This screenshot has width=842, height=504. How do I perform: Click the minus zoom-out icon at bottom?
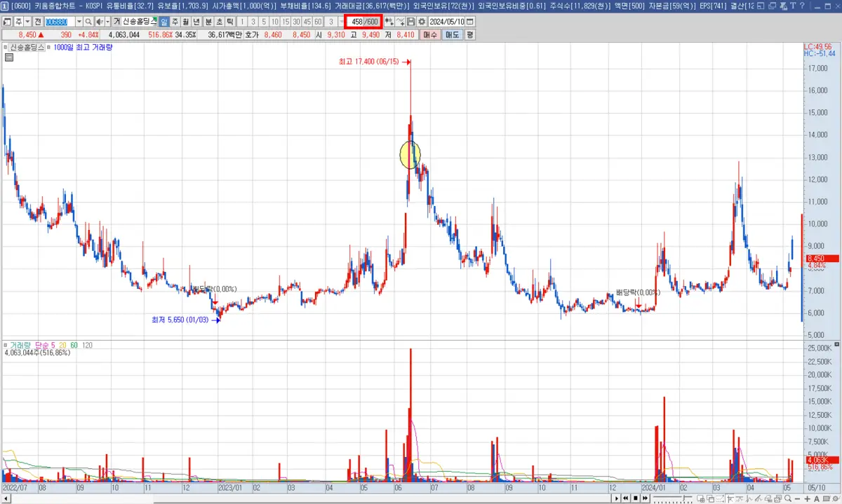pyautogui.click(x=797, y=498)
